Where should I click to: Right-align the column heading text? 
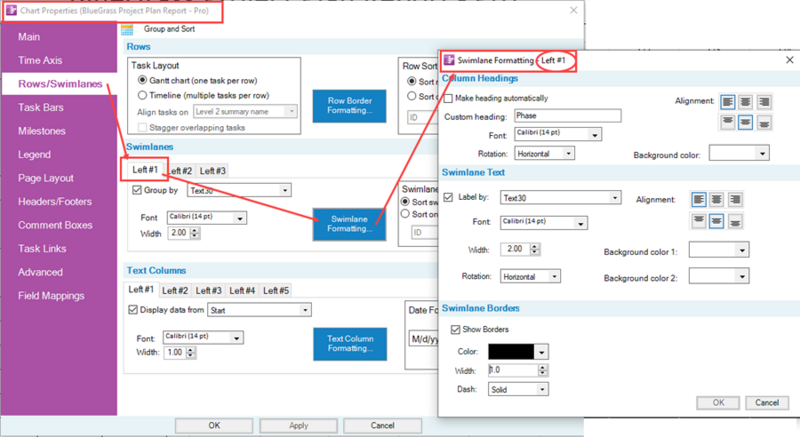click(x=764, y=102)
